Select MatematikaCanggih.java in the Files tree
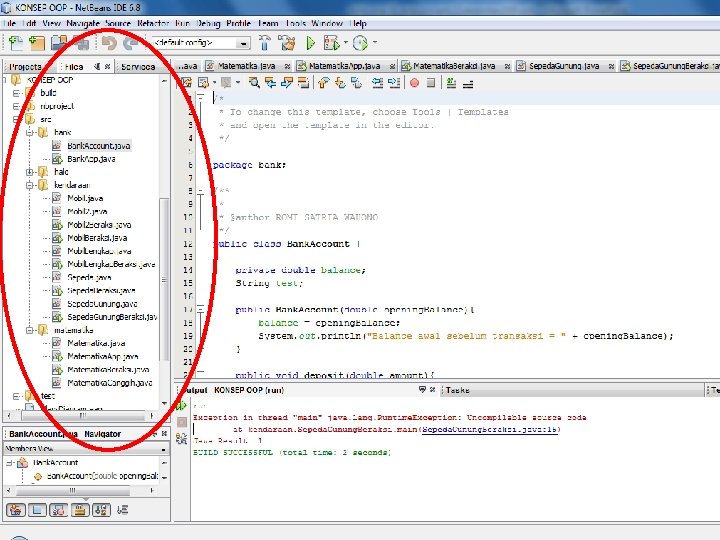The width and height of the screenshot is (720, 540). pyautogui.click(x=110, y=383)
